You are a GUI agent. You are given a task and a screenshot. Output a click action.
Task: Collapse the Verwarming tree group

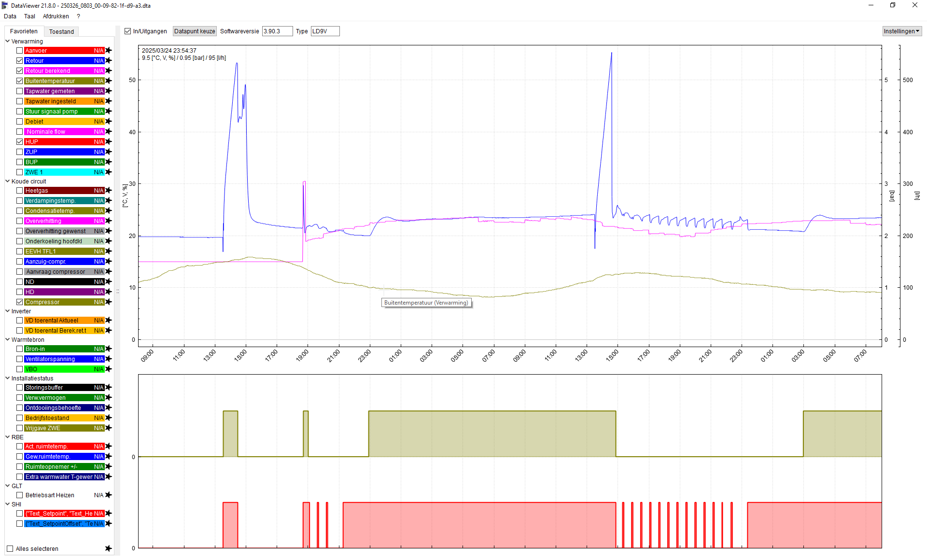coord(8,41)
